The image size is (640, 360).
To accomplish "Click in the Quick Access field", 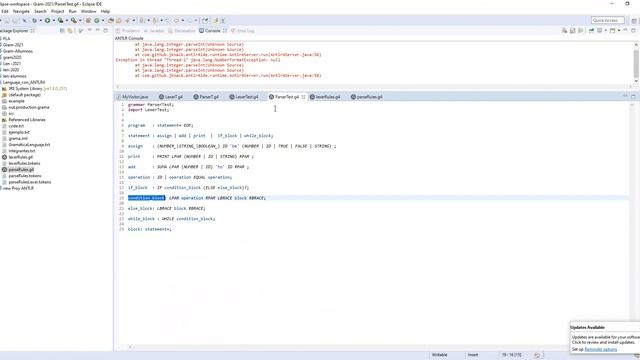I will (607, 20).
